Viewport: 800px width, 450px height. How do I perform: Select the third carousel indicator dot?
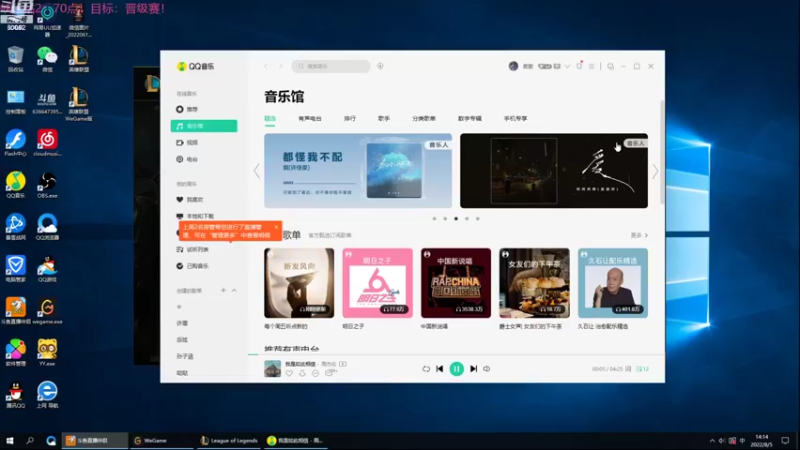[x=456, y=219]
